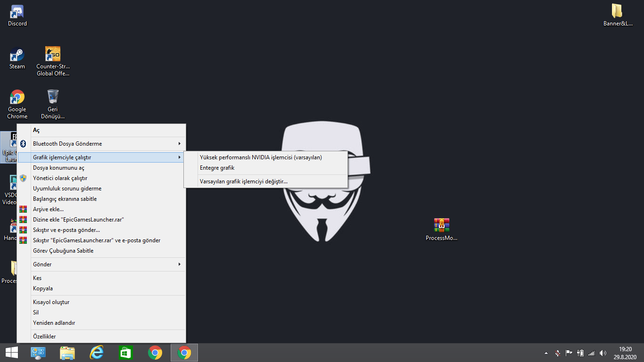
Task: Select Kopyala in the context menu
Action: point(101,288)
